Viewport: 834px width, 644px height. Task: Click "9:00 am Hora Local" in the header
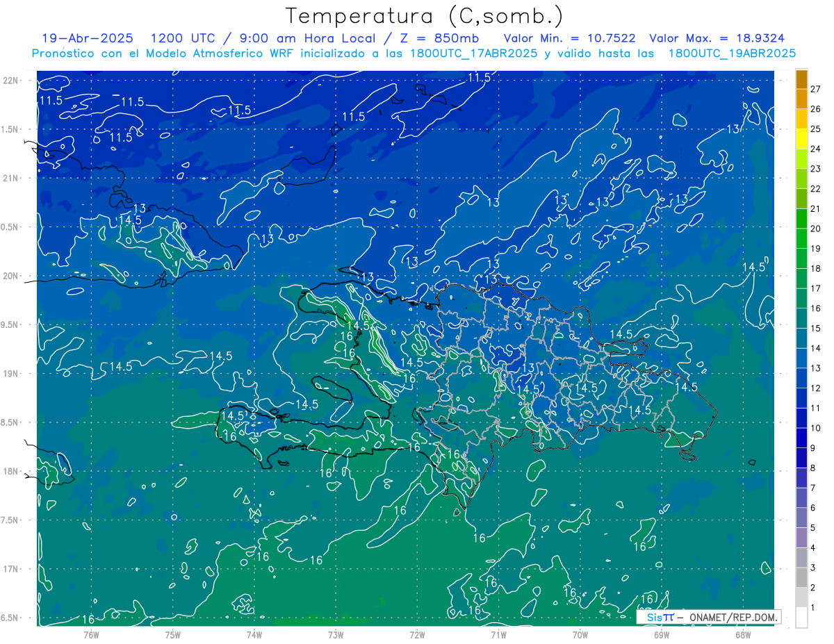pyautogui.click(x=307, y=38)
